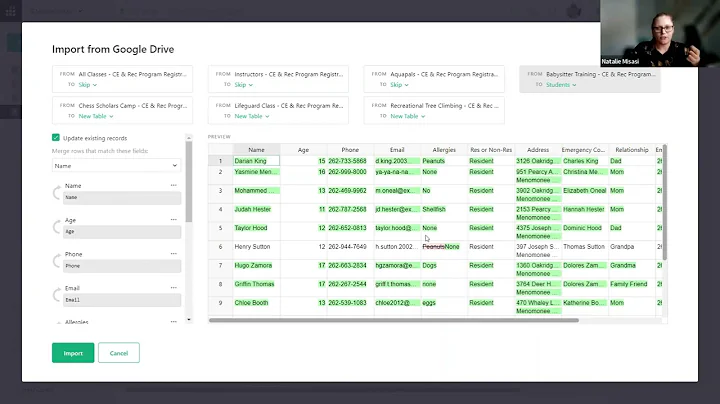Select the Judah Hester name cell

tap(256, 213)
